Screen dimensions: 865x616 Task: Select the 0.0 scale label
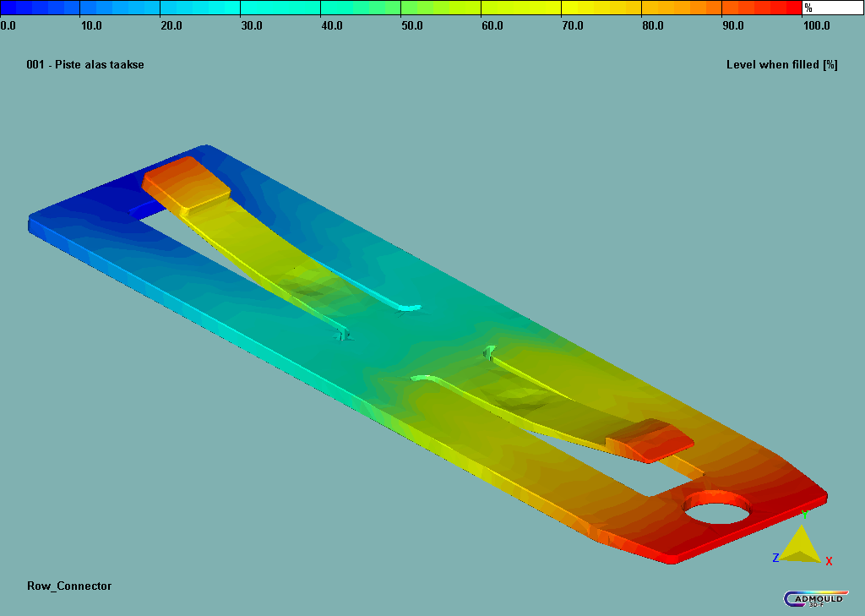coord(8,25)
